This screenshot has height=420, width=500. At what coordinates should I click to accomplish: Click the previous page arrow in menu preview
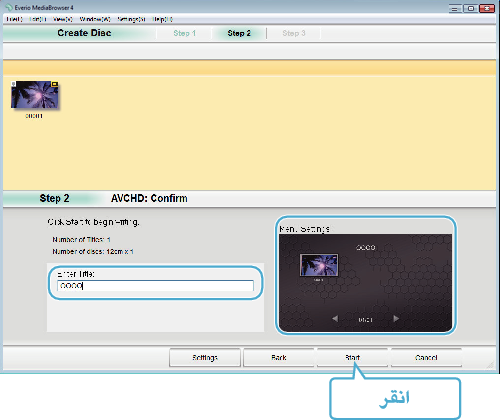(x=335, y=319)
